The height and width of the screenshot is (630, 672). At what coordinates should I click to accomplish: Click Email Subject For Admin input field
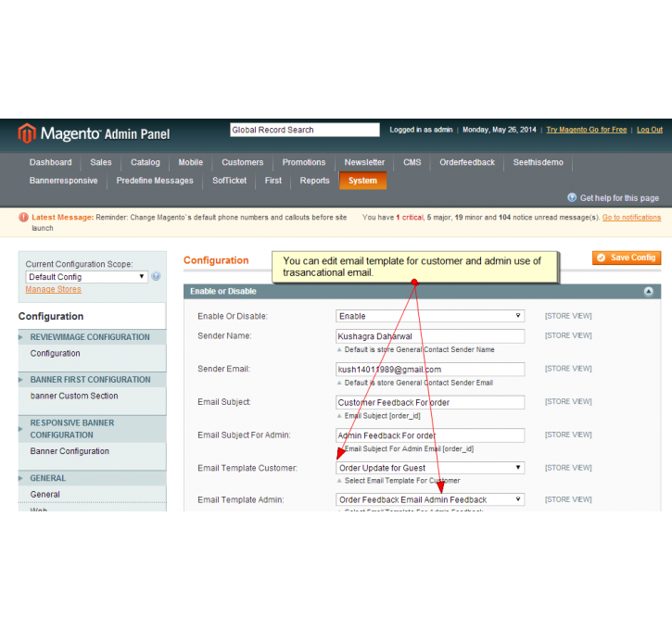tap(430, 435)
